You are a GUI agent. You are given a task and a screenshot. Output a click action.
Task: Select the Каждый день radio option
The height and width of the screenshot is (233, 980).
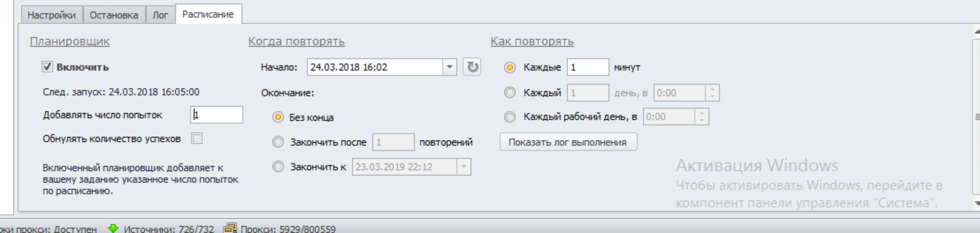pyautogui.click(x=510, y=93)
